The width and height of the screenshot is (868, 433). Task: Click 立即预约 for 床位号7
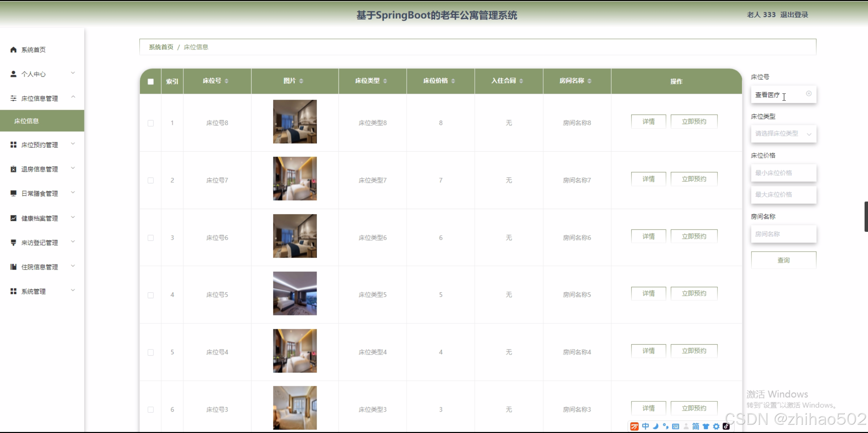point(694,179)
